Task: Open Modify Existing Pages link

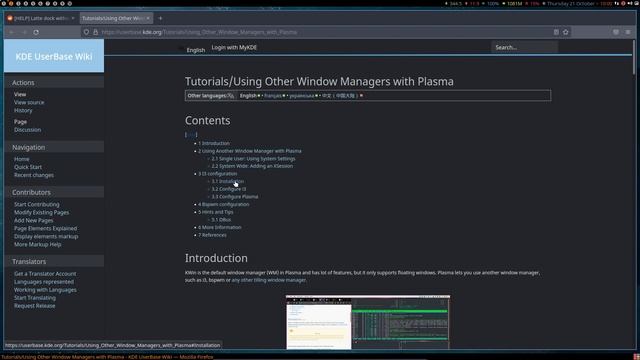Action: pyautogui.click(x=42, y=213)
